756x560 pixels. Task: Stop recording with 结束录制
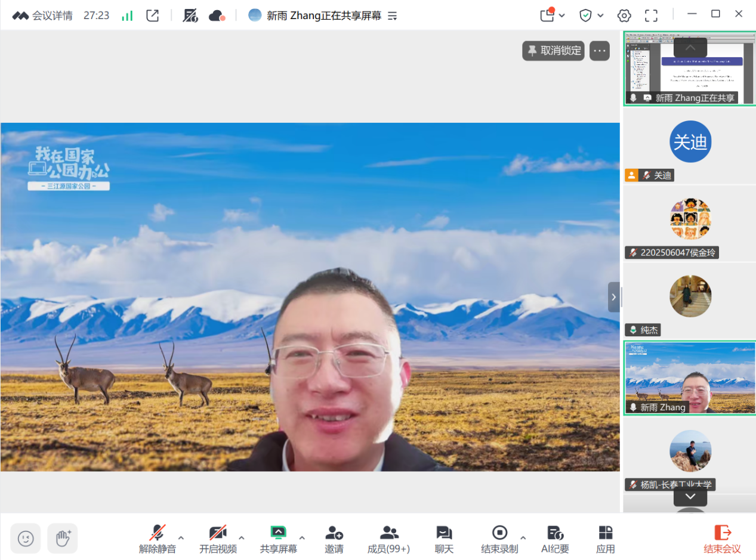(x=499, y=539)
